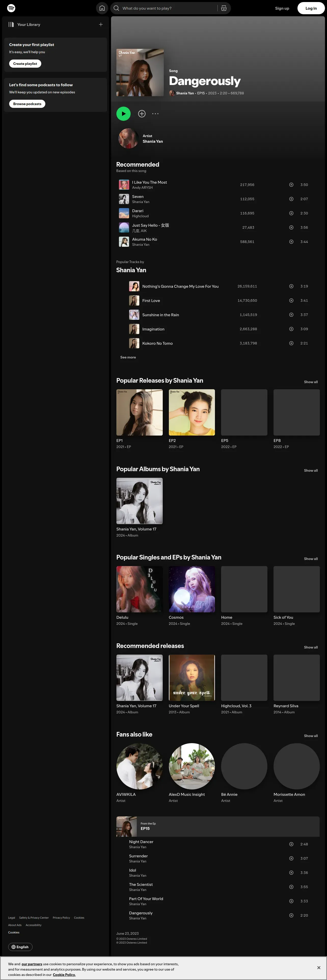The height and width of the screenshot is (980, 327).
Task: Add Kokoro No Tomo to library
Action: [x=291, y=343]
